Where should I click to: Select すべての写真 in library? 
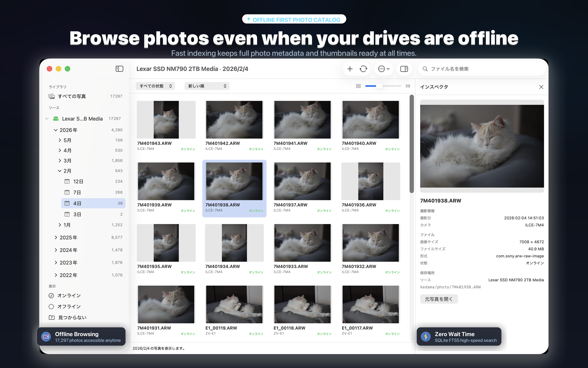[x=85, y=96]
